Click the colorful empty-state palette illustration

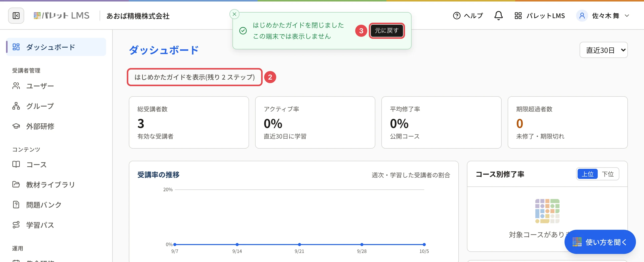coord(547,211)
